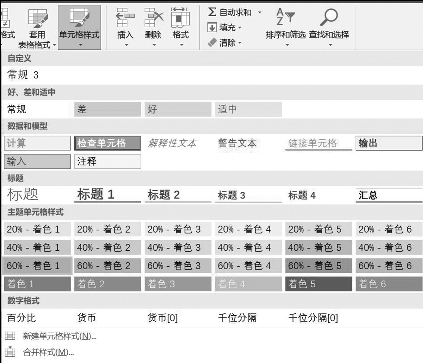Apply the 百分比 number format
The width and height of the screenshot is (423, 363).
37,318
